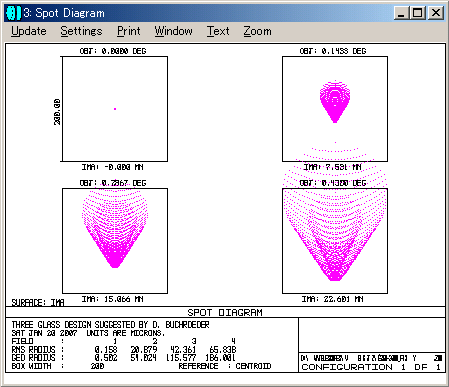This screenshot has height=387, width=449.
Task: Open the Window menu
Action: point(173,31)
